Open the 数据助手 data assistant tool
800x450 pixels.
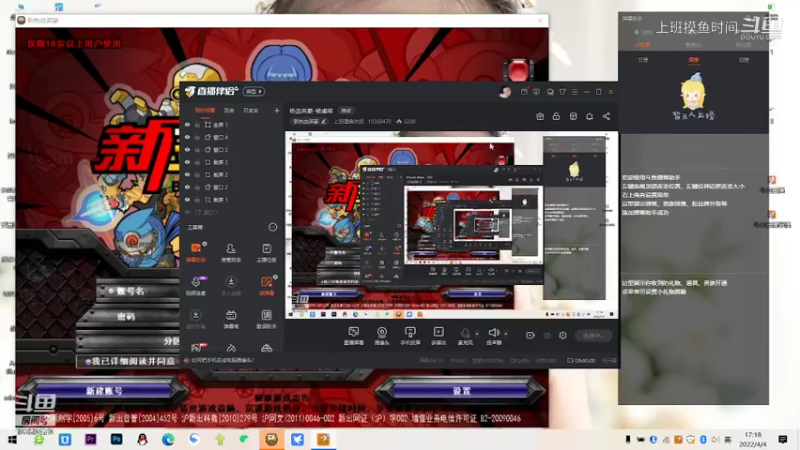click(266, 319)
